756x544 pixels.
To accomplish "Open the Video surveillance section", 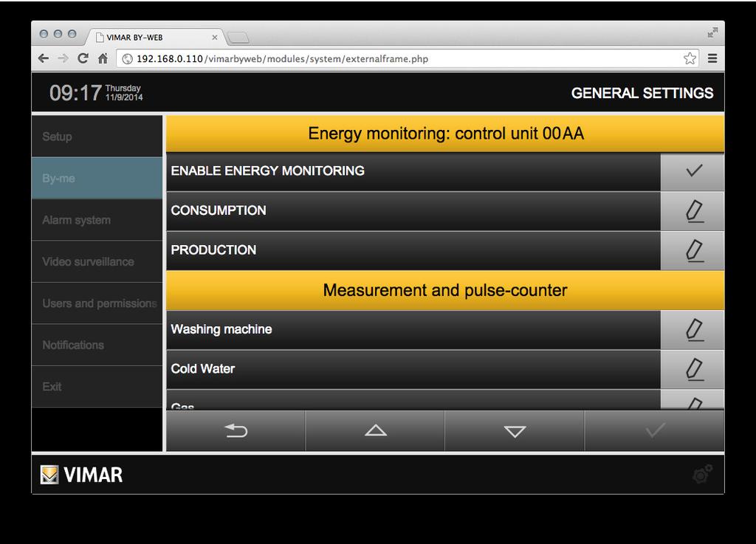I will point(97,261).
